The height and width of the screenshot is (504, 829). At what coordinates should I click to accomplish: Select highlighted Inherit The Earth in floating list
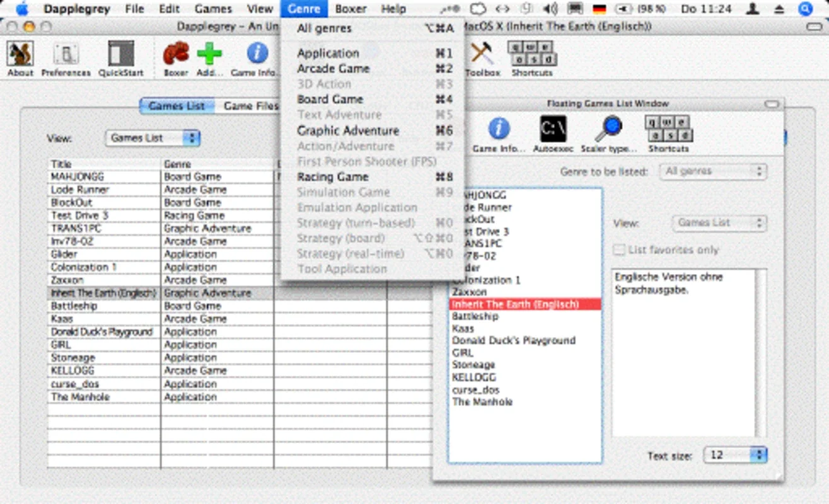click(525, 304)
